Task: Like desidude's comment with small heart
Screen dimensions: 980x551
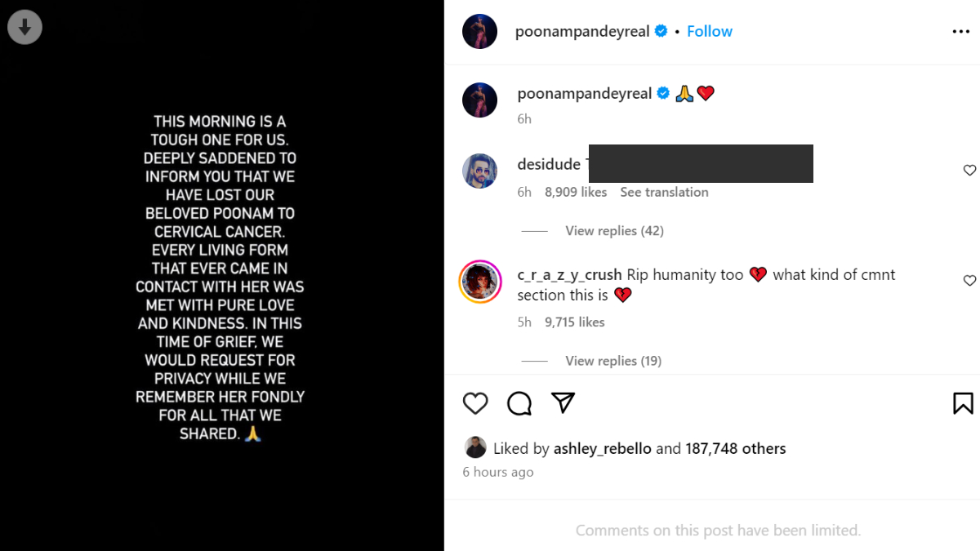Action: pyautogui.click(x=969, y=171)
